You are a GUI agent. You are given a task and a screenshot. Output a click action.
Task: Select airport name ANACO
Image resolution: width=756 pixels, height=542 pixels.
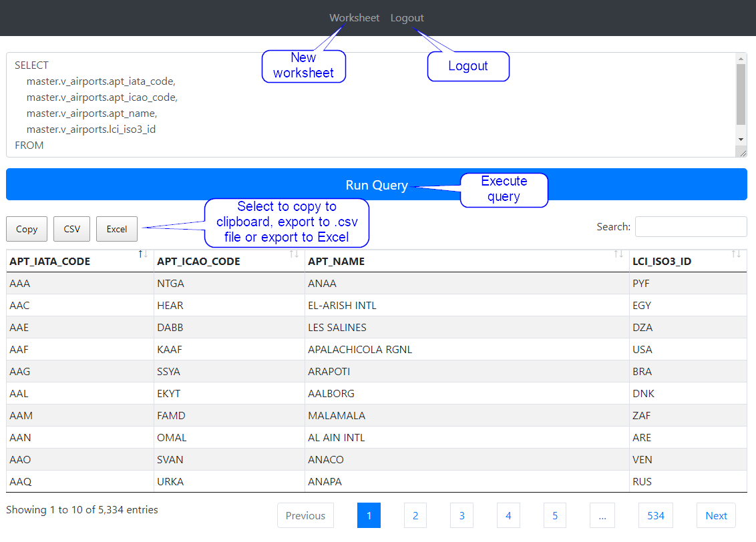[467, 460]
